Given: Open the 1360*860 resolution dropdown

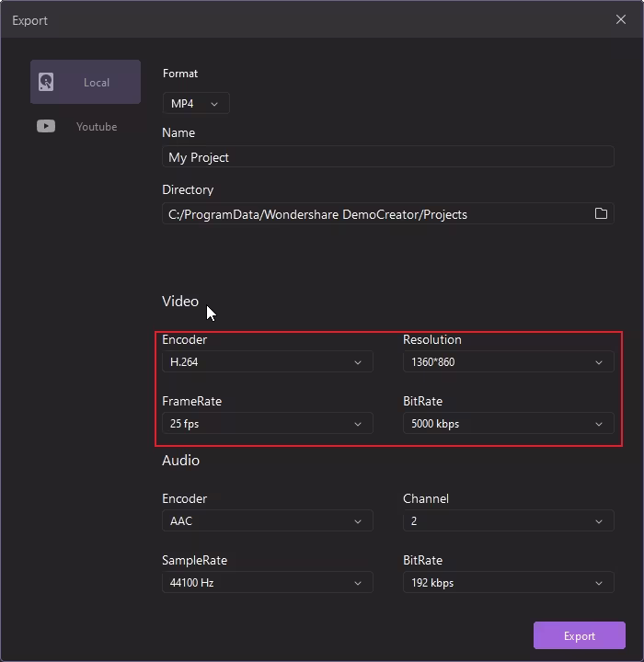Looking at the screenshot, I should pyautogui.click(x=508, y=362).
